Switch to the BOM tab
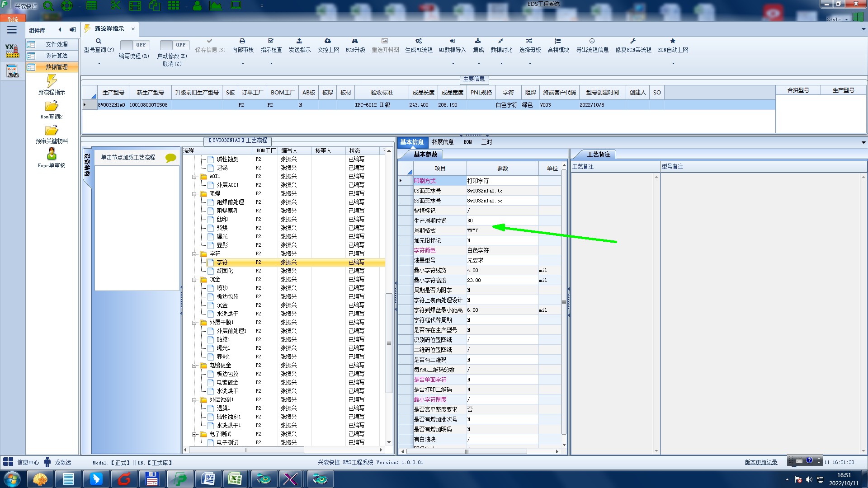The width and height of the screenshot is (868, 488). (x=467, y=142)
